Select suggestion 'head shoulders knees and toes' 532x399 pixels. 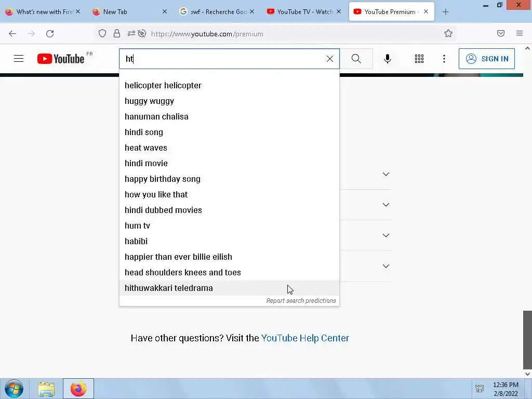click(x=229, y=273)
